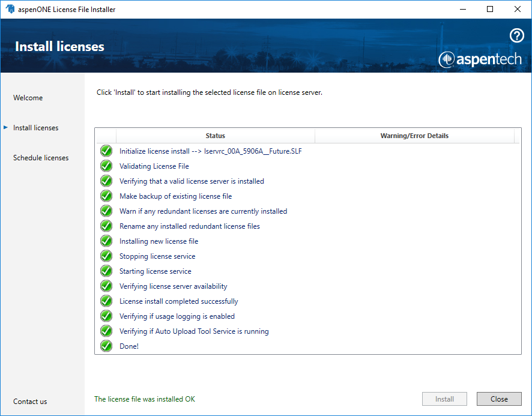Click the Help question mark icon
This screenshot has width=532, height=416.
[x=516, y=35]
